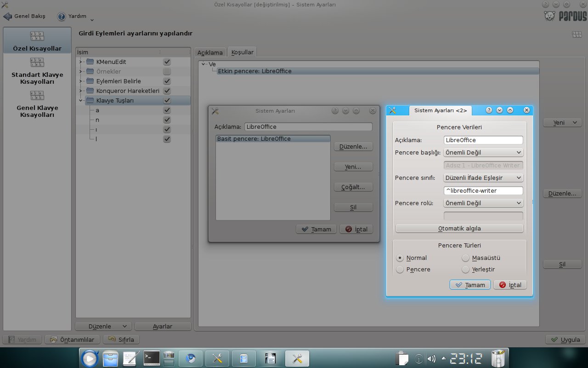The width and height of the screenshot is (588, 368).
Task: Select Yerleştir window type radio
Action: tap(465, 269)
